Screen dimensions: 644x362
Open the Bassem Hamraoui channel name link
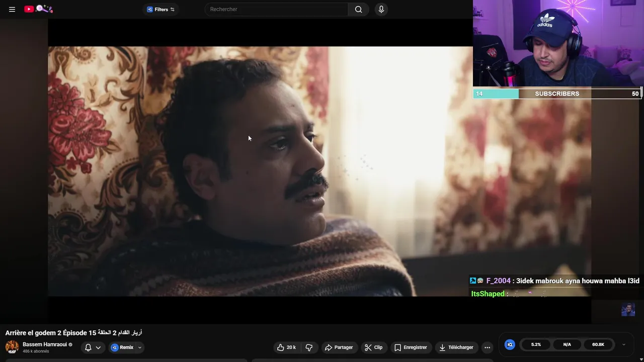tap(45, 344)
